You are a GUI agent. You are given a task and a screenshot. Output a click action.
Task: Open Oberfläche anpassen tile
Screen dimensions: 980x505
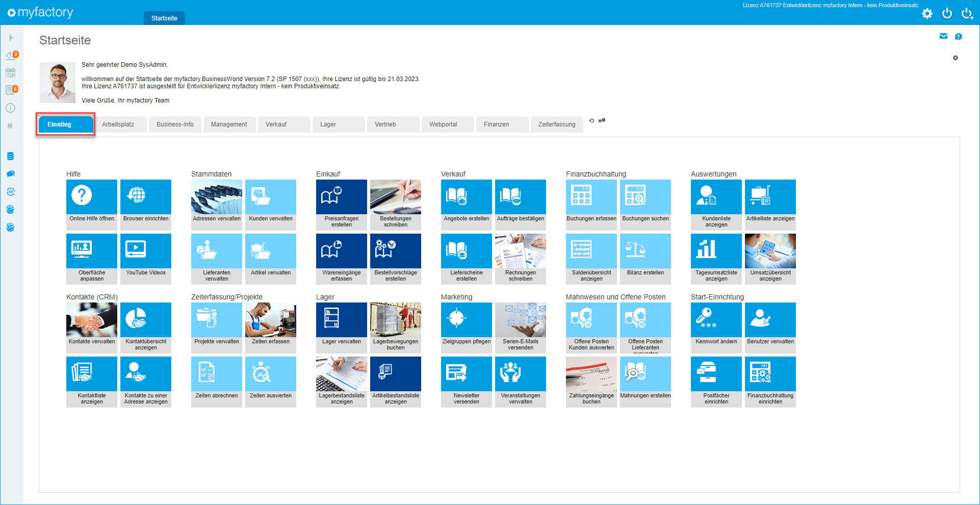coord(92,259)
